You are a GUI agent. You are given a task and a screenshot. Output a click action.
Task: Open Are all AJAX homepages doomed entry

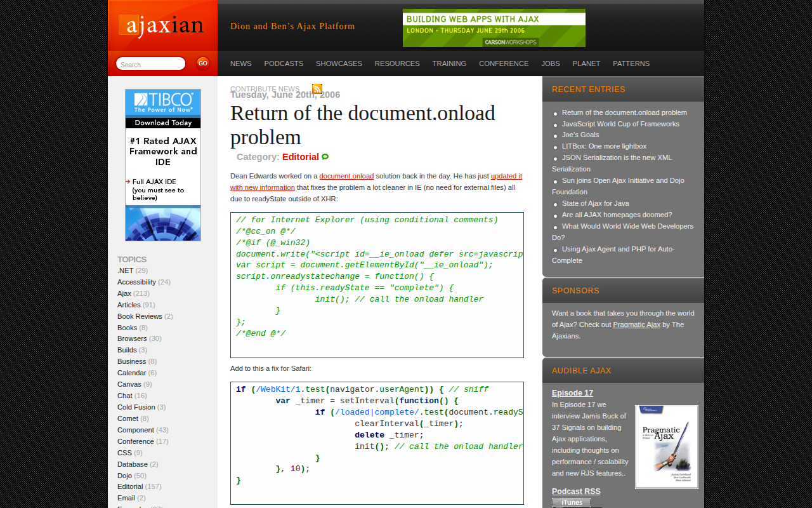point(617,215)
